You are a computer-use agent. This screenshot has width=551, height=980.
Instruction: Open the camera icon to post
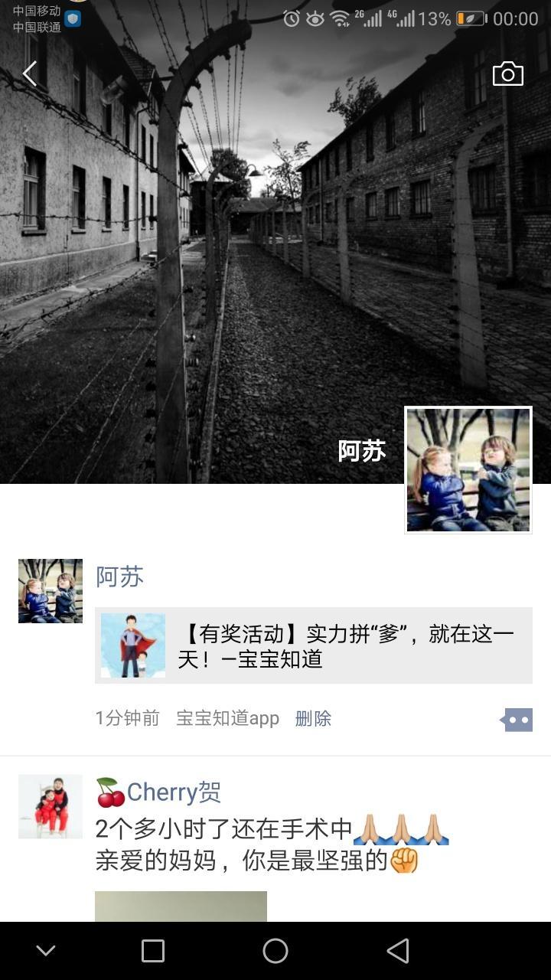point(508,74)
